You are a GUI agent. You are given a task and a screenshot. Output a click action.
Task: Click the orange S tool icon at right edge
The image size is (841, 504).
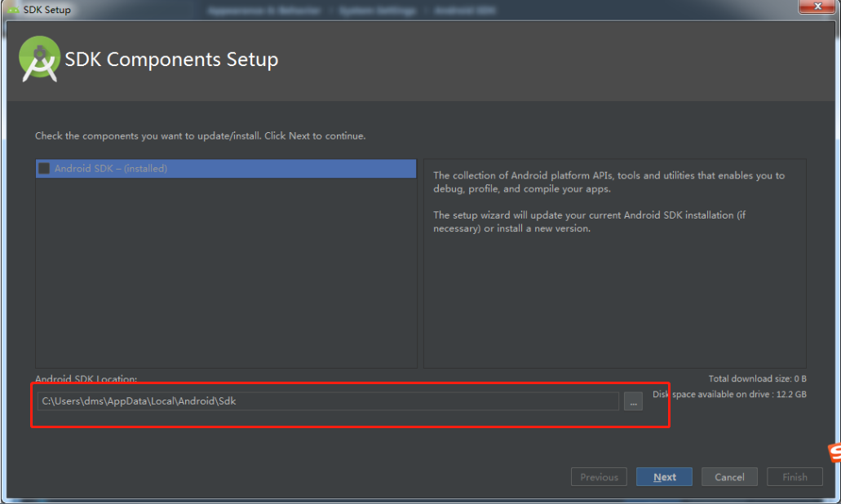[x=834, y=452]
